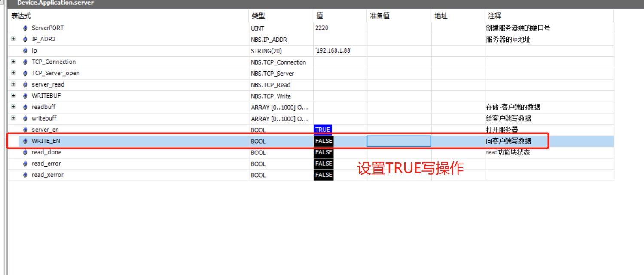Click the writebuff variable icon

tap(26, 118)
